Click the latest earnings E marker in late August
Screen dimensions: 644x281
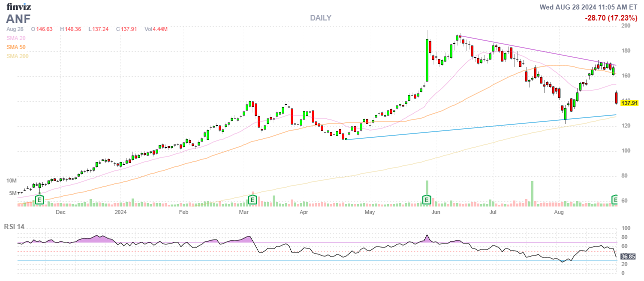[x=615, y=200]
